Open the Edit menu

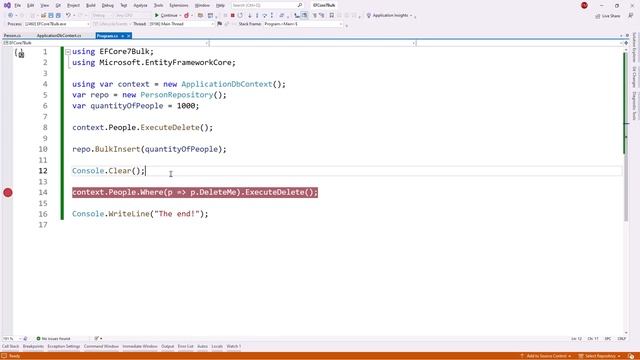point(31,5)
